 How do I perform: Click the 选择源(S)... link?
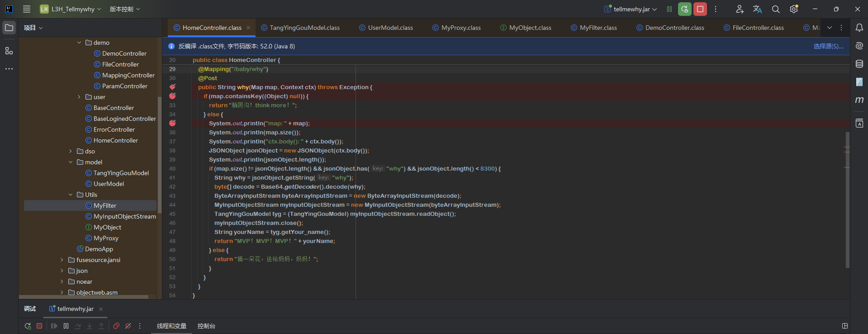tap(828, 46)
